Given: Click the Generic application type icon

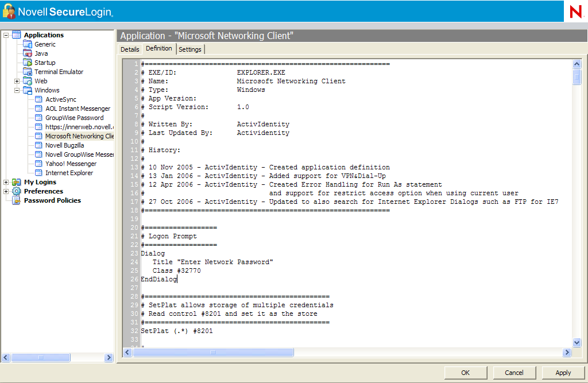Looking at the screenshot, I should click(28, 44).
